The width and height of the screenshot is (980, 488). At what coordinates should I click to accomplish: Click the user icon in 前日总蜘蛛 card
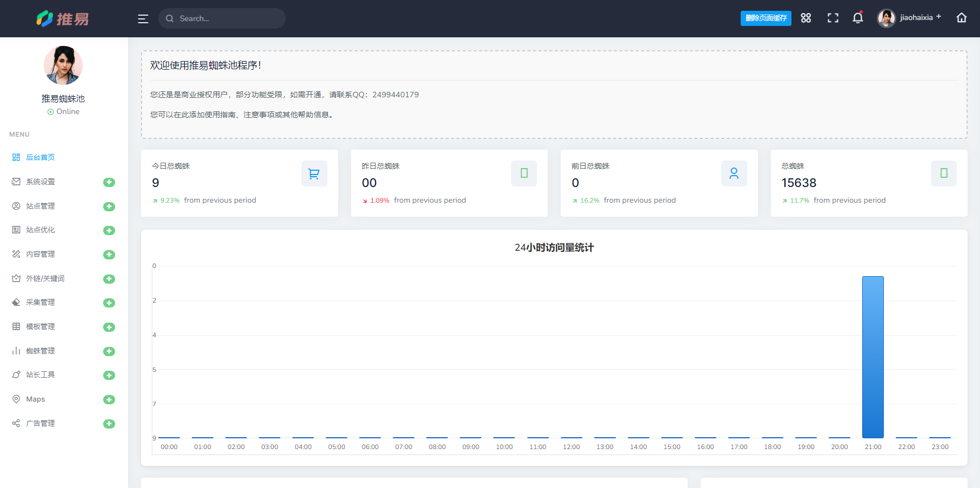(734, 173)
